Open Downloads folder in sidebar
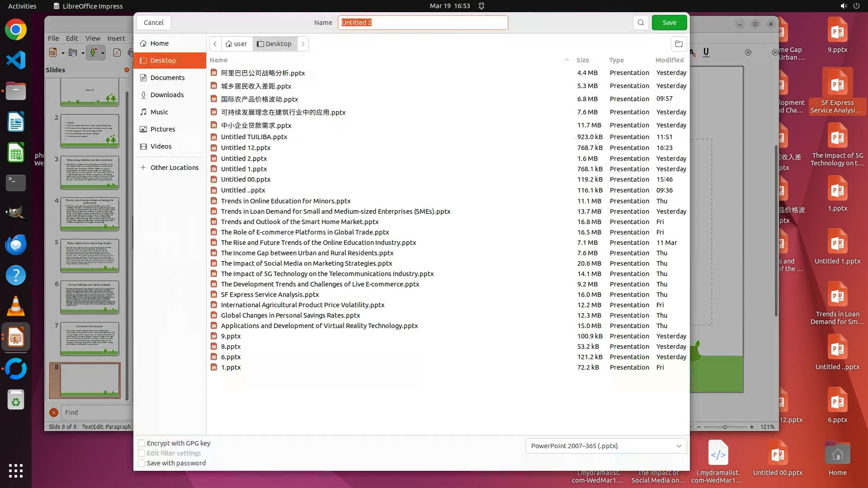This screenshot has width=868, height=488. pos(167,95)
